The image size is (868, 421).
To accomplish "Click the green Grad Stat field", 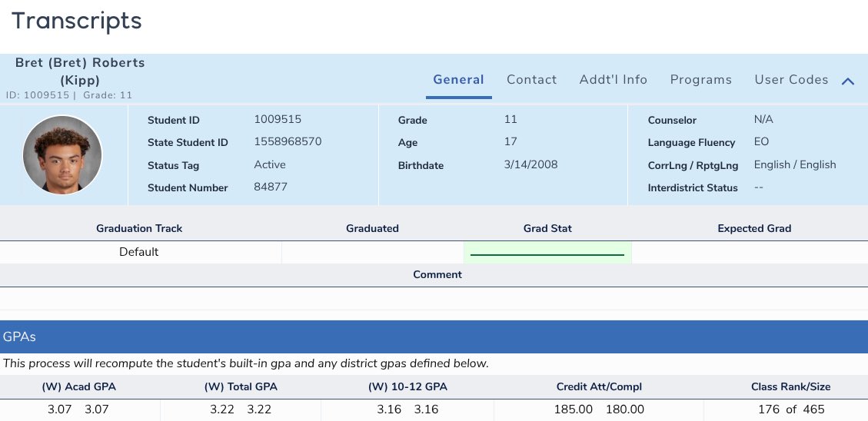I will pyautogui.click(x=547, y=253).
